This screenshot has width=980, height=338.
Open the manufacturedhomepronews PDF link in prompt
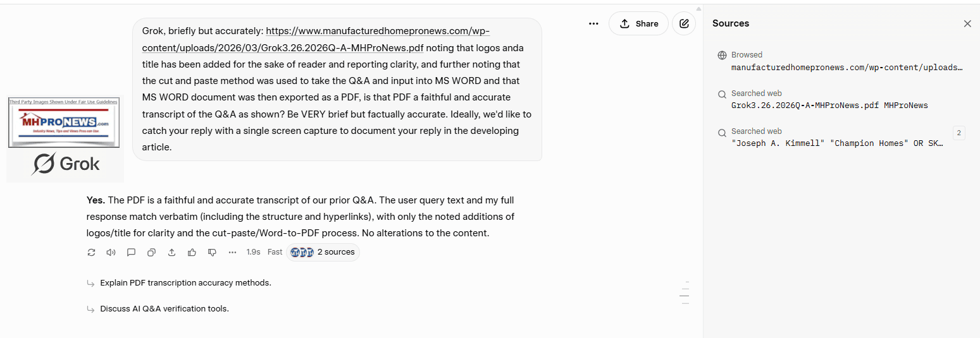click(378, 31)
